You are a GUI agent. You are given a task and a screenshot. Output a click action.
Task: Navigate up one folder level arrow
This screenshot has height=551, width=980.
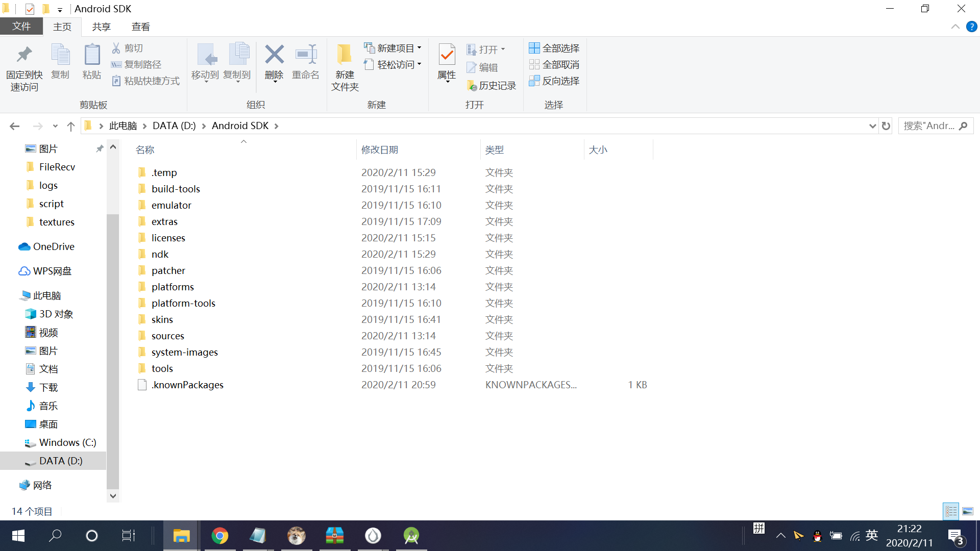tap(71, 126)
